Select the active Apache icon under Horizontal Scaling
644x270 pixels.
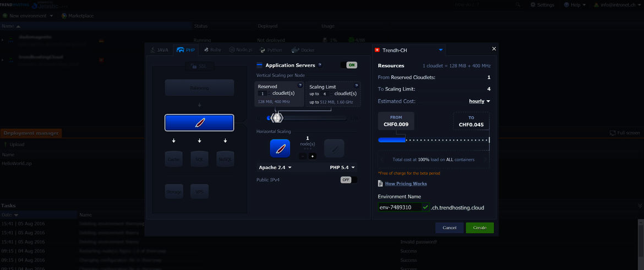coord(280,148)
